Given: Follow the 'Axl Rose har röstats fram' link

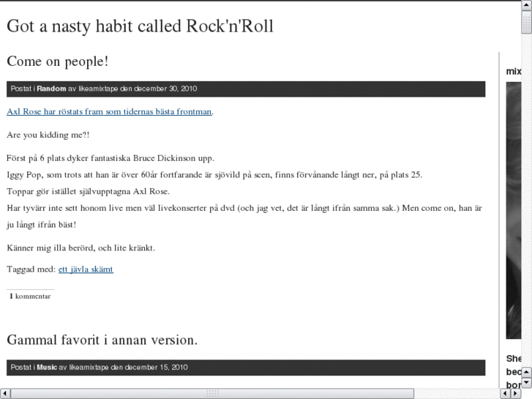Looking at the screenshot, I should (109, 112).
